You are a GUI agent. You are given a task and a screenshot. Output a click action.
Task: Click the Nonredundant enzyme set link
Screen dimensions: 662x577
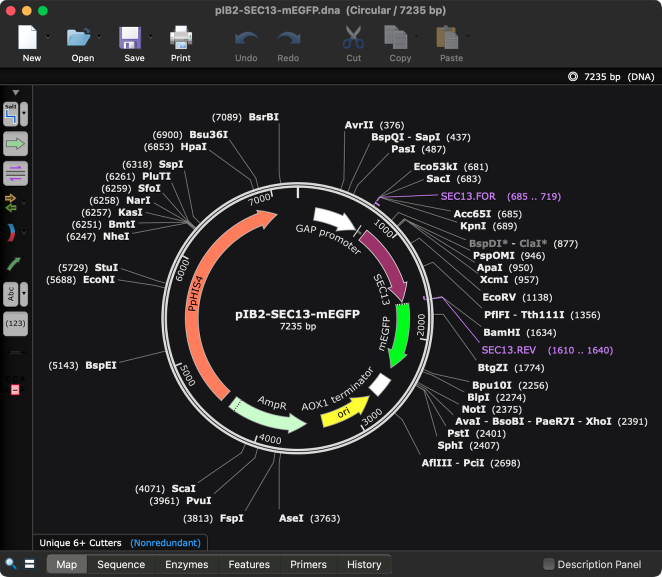[x=166, y=543]
